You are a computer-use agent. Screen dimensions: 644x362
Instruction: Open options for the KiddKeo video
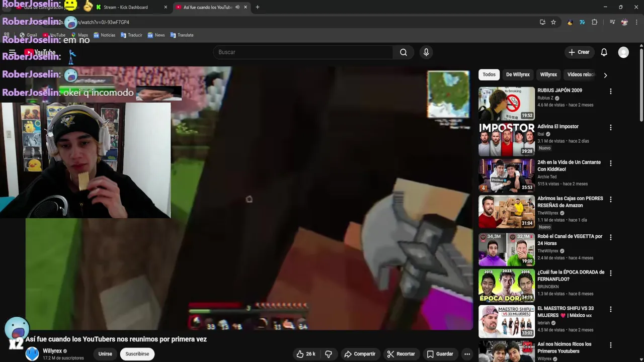pos(610,163)
